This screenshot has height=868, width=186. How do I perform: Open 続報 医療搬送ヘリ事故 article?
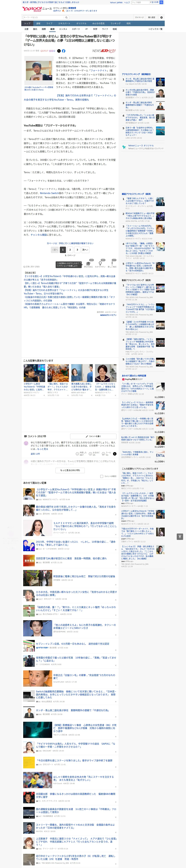[x=84, y=728]
